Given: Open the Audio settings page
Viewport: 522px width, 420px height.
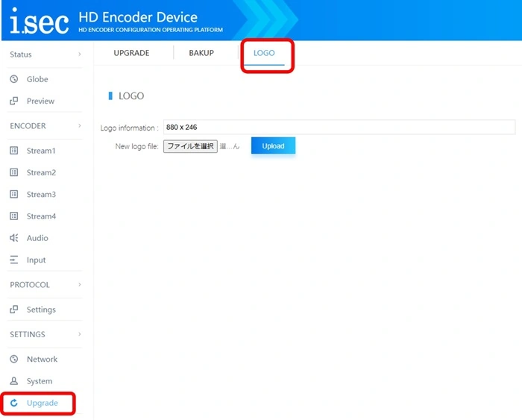Looking at the screenshot, I should 37,238.
